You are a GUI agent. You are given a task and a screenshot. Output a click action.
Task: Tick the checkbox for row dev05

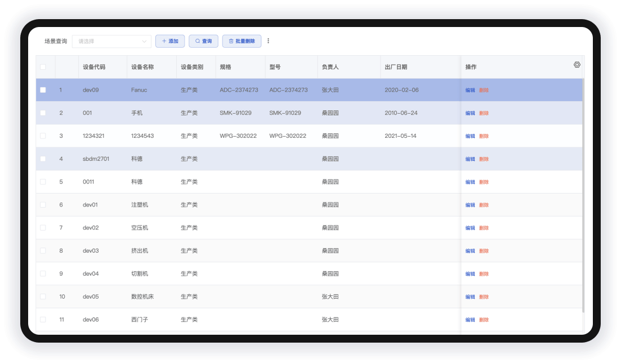coord(43,296)
